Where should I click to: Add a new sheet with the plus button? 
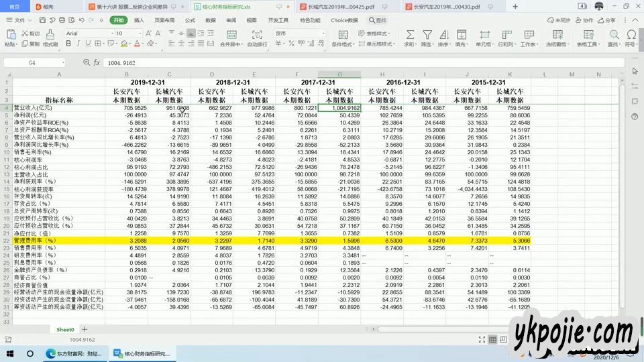(85, 329)
